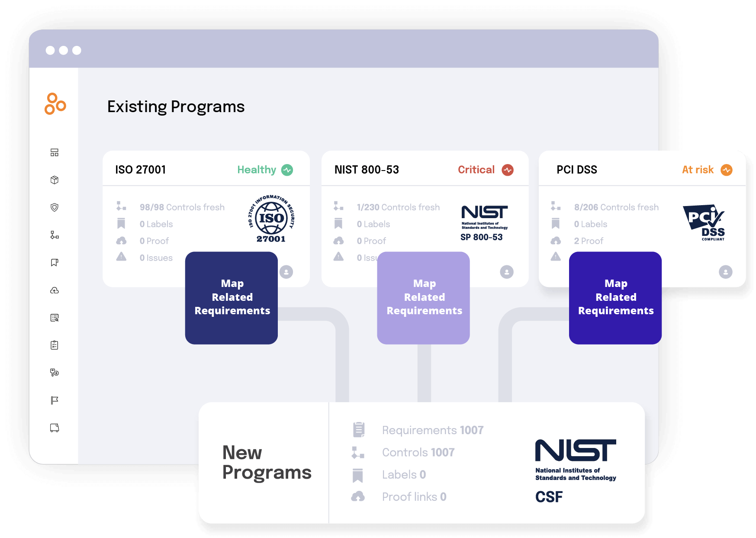Click '0 Proof' on the ISO 27001 card
Screen dimensions: 756x538
154,241
